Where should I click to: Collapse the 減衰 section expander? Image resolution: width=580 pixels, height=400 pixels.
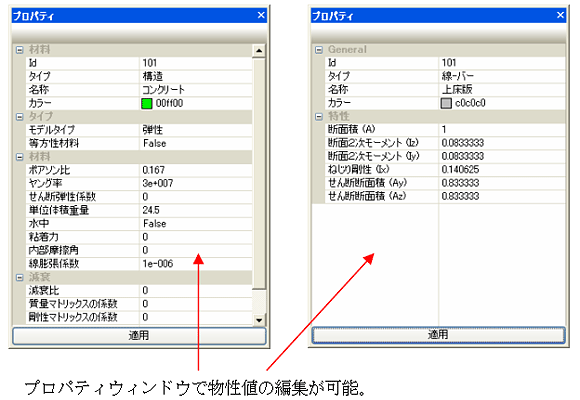20,278
